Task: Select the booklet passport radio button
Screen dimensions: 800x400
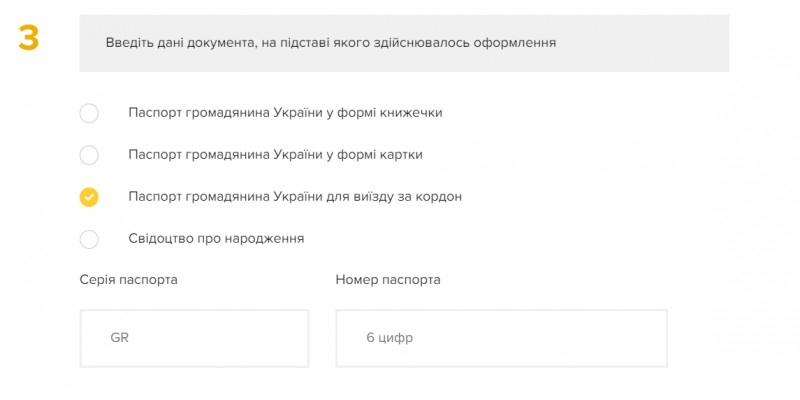Action: pos(89,113)
